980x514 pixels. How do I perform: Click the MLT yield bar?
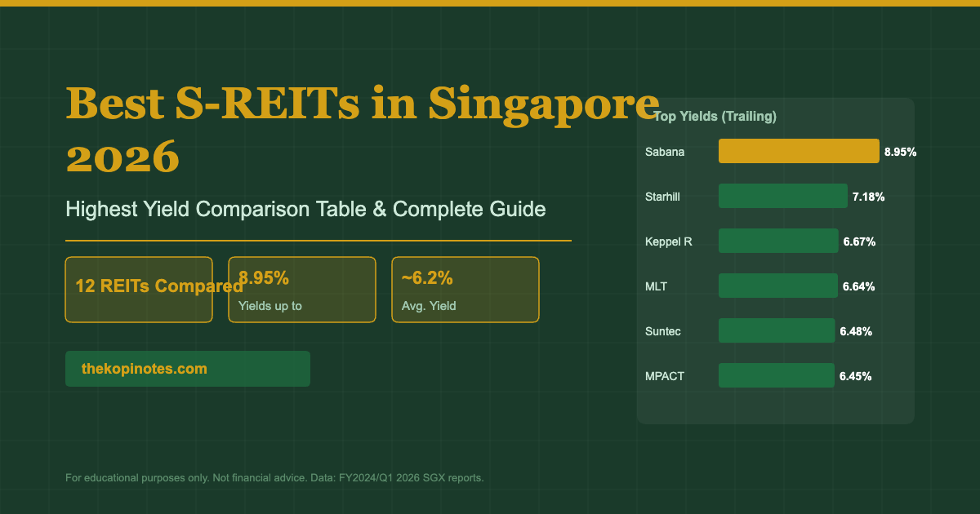tap(778, 286)
